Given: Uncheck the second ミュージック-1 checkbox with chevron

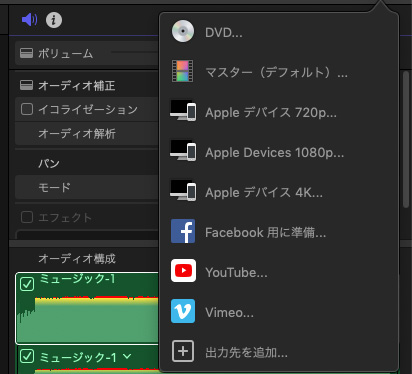Looking at the screenshot, I should [x=27, y=356].
